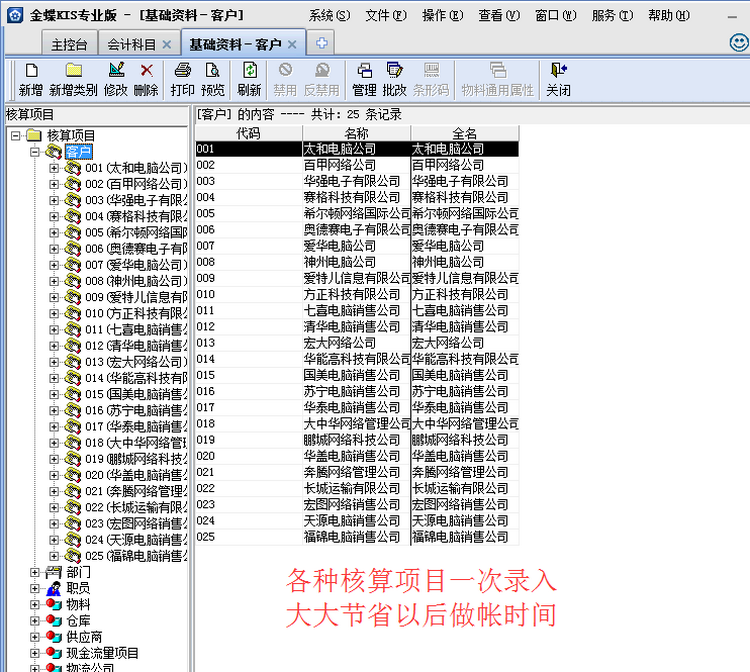Click the 关闭 (Close) toolbar icon

[558, 78]
